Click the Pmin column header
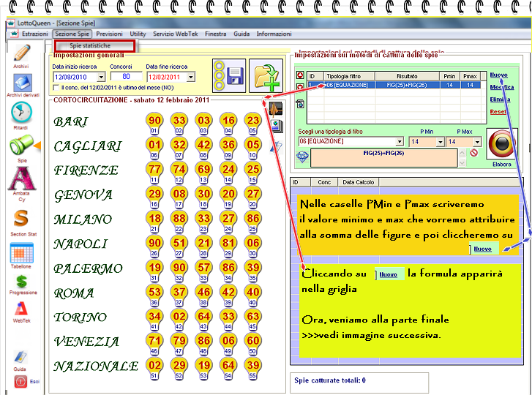 tap(449, 76)
